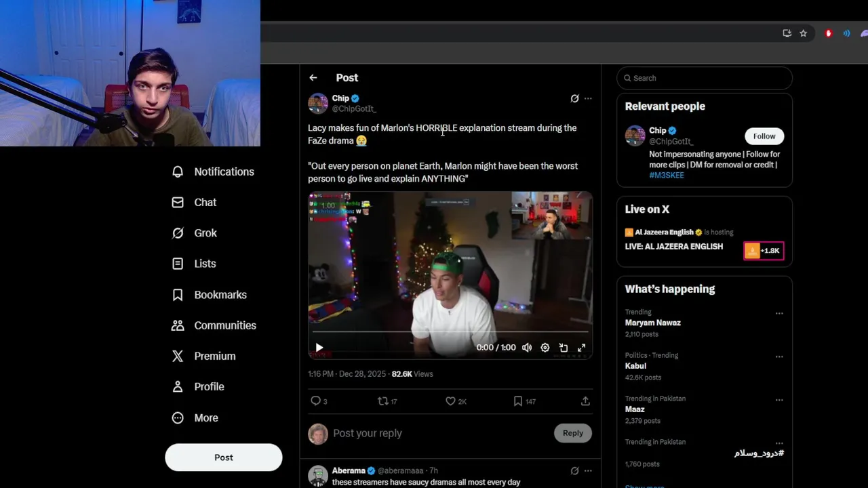Open Chat in the sidebar
Viewport: 868px width, 488px height.
click(195, 202)
